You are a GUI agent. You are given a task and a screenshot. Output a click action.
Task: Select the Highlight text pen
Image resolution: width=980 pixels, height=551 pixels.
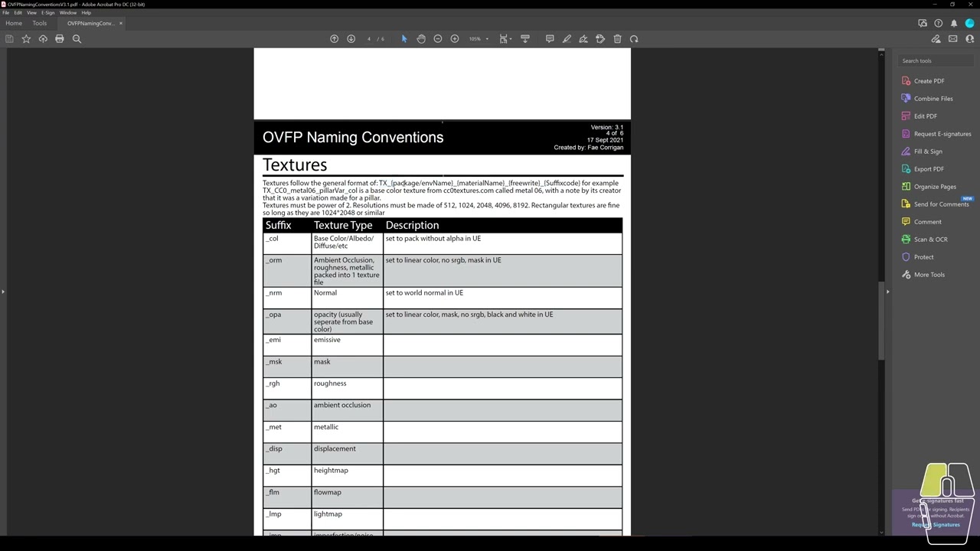[567, 39]
